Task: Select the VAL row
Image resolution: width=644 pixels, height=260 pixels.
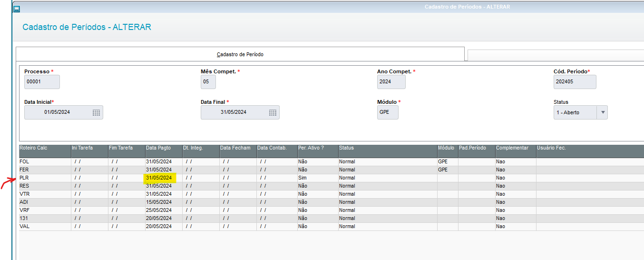Action: (x=332, y=227)
